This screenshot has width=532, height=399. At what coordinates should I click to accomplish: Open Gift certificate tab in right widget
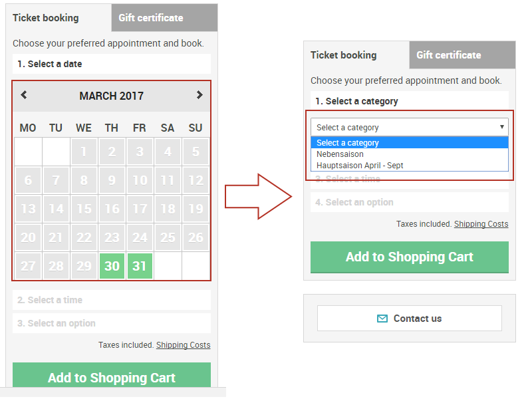point(462,55)
